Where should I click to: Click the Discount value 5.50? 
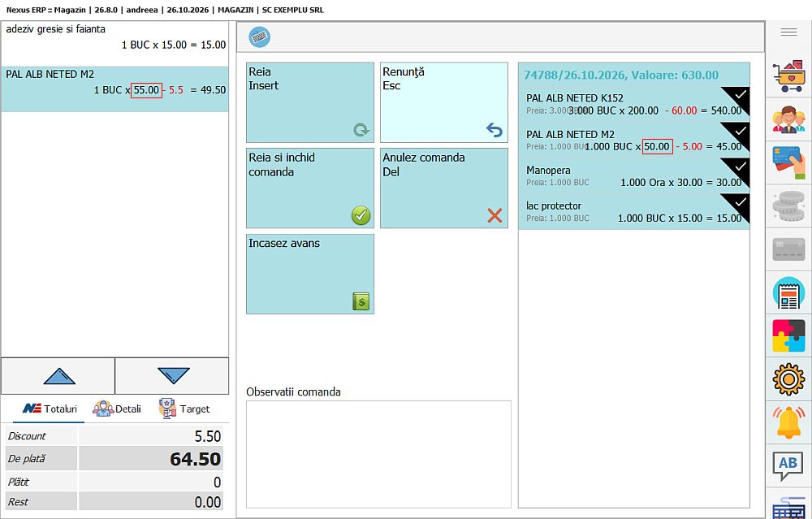pyautogui.click(x=208, y=437)
